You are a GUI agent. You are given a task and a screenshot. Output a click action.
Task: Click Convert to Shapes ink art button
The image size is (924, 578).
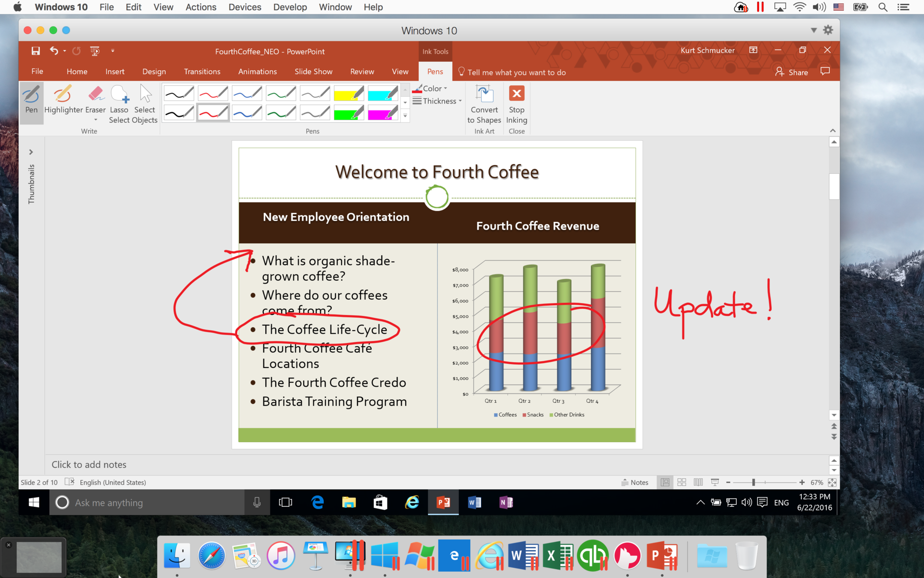(x=484, y=104)
